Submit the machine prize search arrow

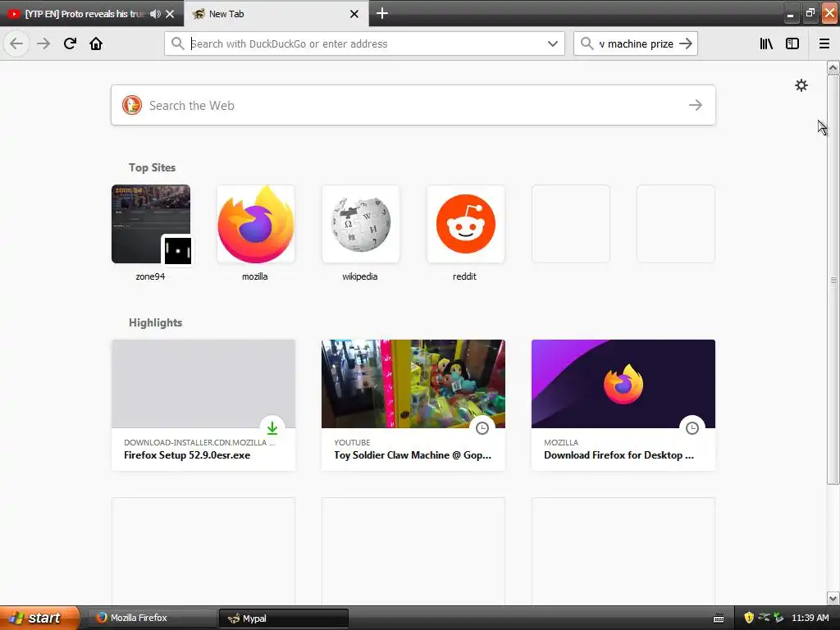coord(686,43)
